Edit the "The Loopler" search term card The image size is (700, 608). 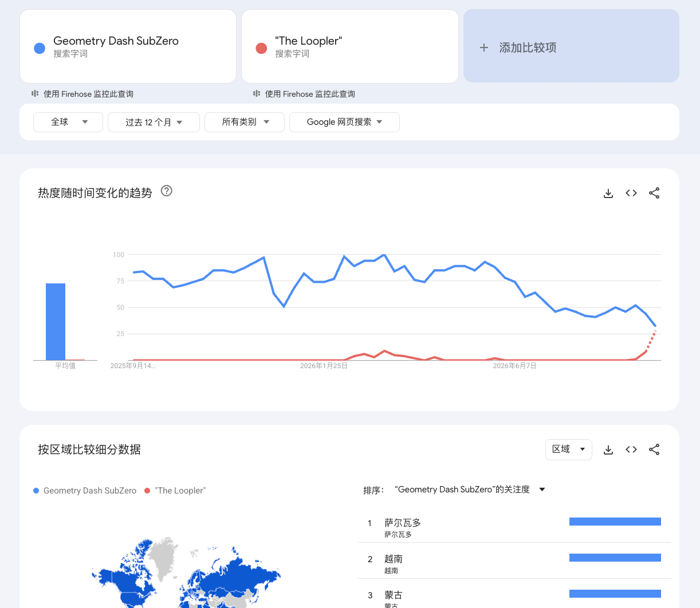(x=350, y=46)
